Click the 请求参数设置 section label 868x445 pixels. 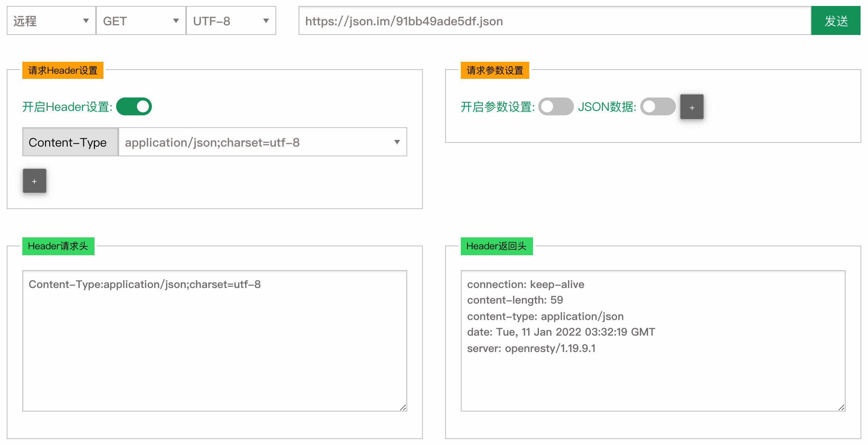coord(495,70)
